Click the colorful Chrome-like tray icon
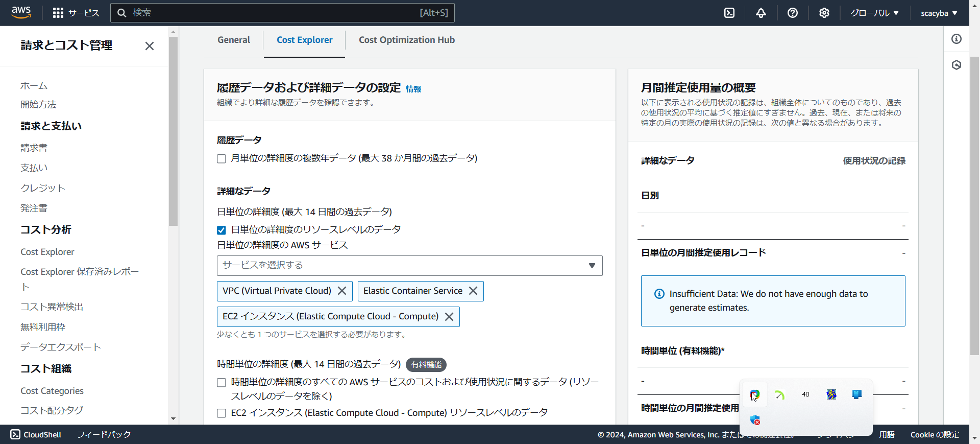Screen dimensions: 980x444 point(755,394)
